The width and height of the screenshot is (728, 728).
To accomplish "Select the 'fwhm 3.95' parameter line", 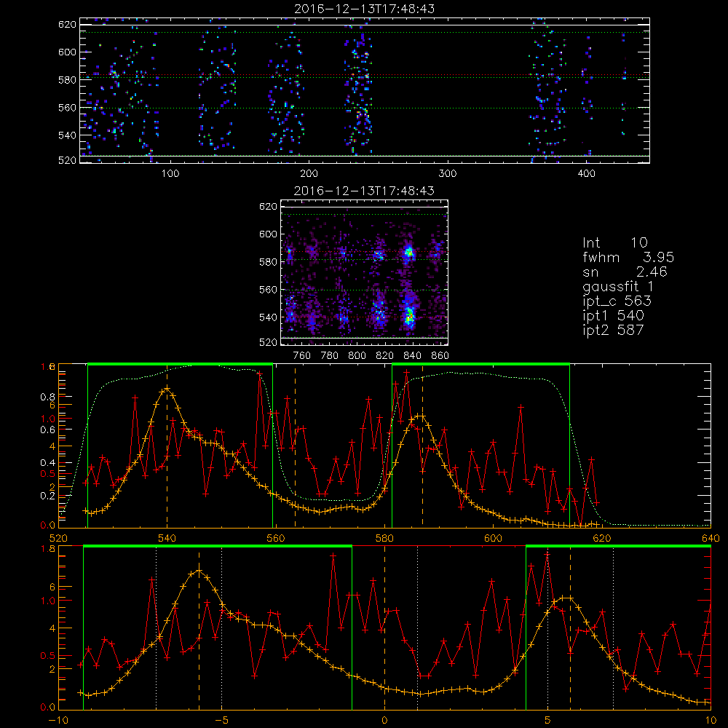I will 628,257.
